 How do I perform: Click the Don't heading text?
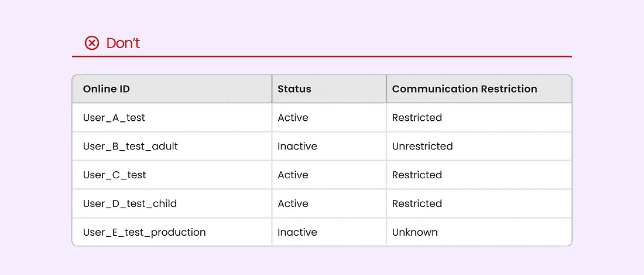pos(123,43)
